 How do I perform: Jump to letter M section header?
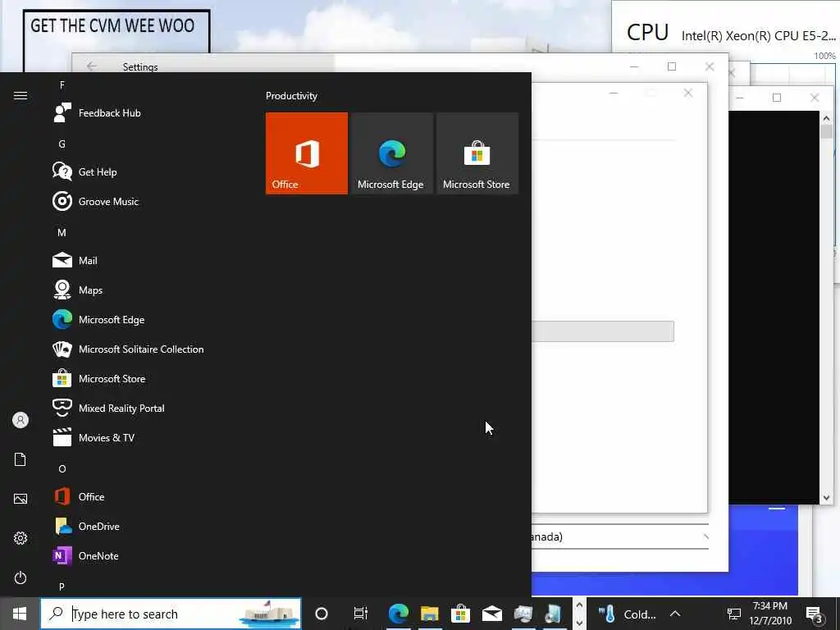point(62,232)
